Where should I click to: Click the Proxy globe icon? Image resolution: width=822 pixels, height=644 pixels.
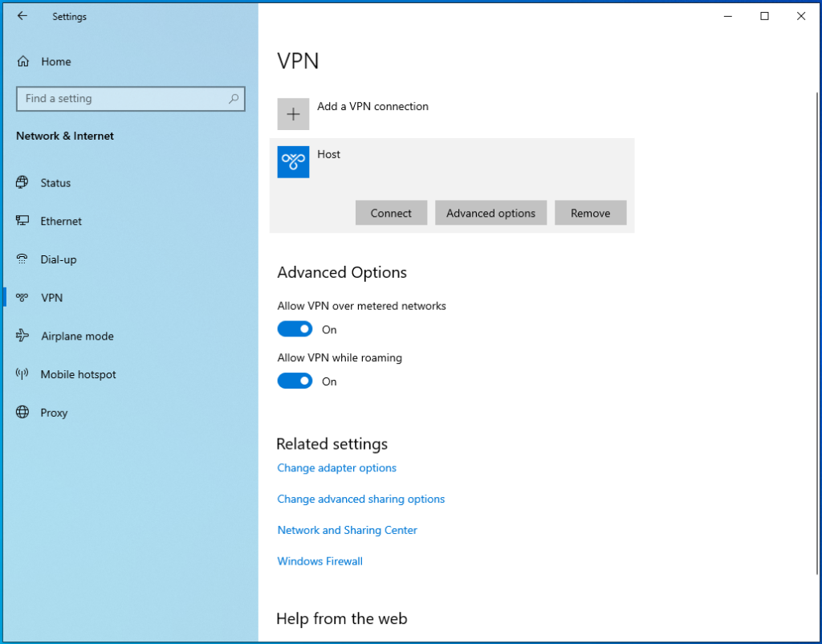tap(22, 413)
